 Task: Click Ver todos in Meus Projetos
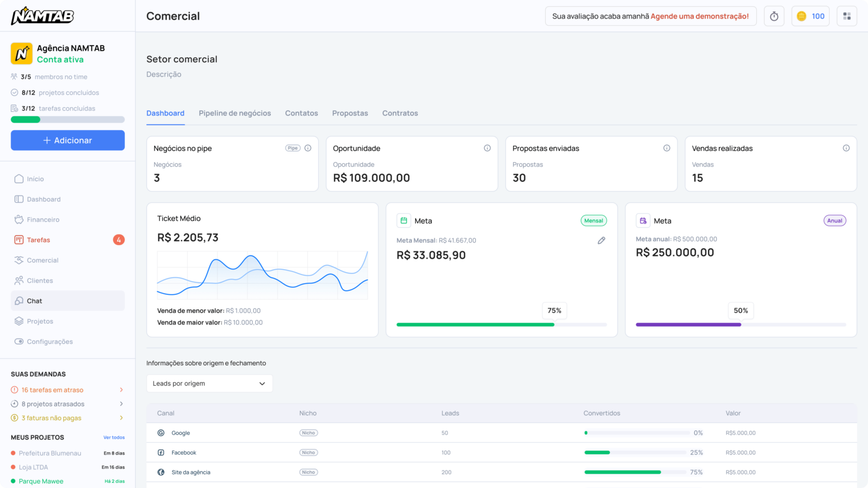tap(115, 437)
